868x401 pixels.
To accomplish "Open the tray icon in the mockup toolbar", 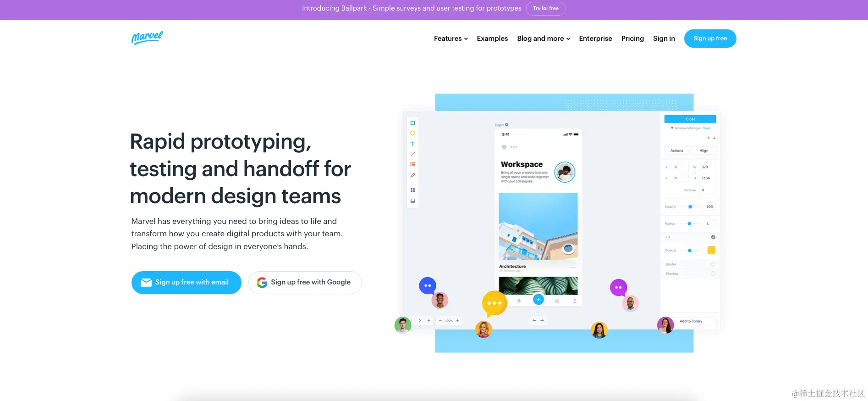I will pyautogui.click(x=412, y=200).
